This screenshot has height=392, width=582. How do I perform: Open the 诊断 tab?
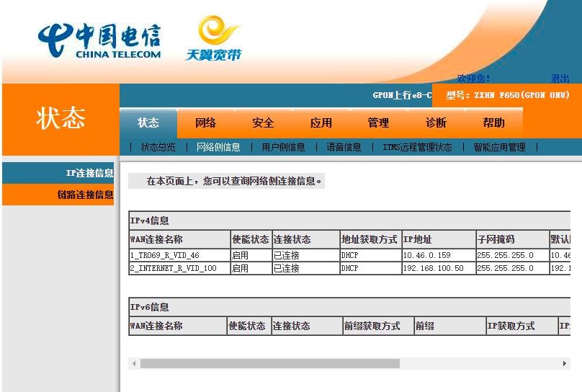pos(436,123)
